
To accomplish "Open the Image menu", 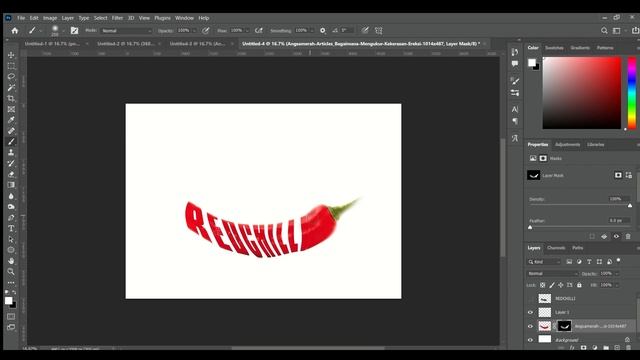I will 50,18.
